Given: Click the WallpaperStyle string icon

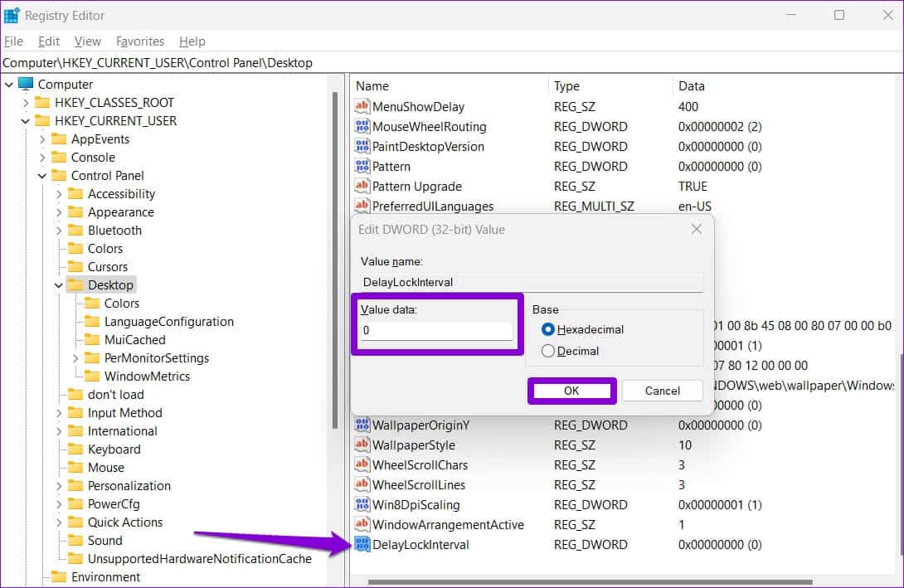Looking at the screenshot, I should tap(362, 445).
